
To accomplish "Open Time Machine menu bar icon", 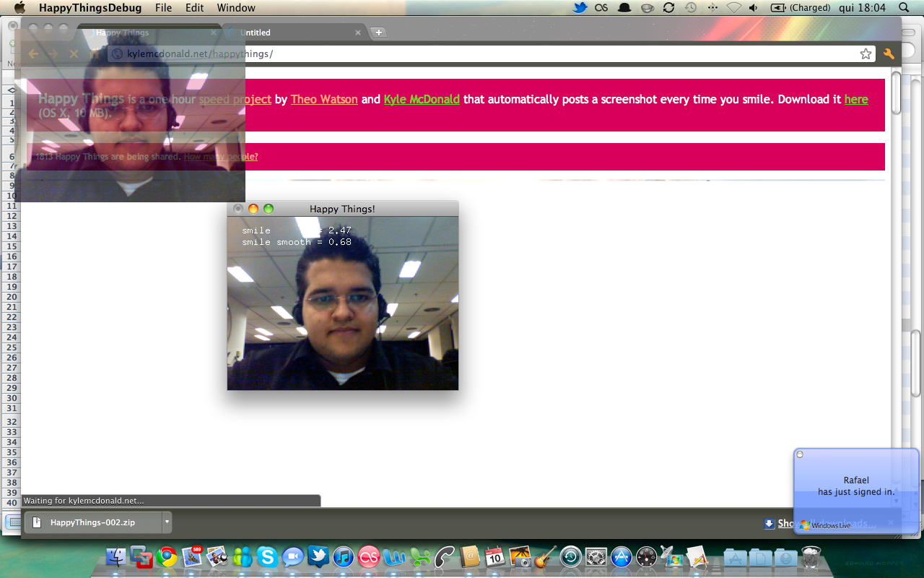I will click(x=690, y=8).
